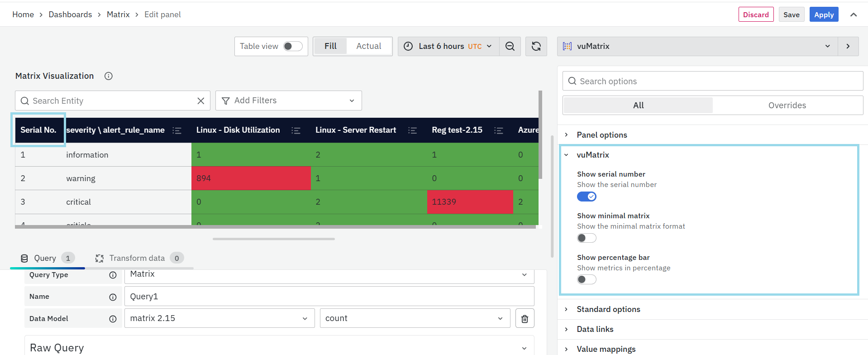Open the Transform data tab
The image size is (868, 355).
pos(137,258)
